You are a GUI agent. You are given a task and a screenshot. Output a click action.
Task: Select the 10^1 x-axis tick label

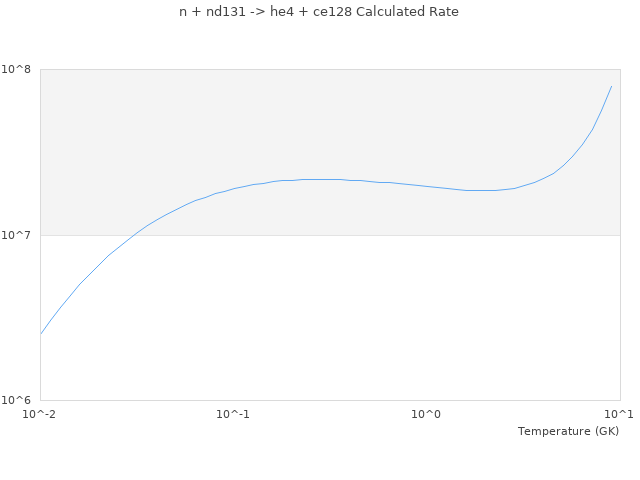pos(619,415)
